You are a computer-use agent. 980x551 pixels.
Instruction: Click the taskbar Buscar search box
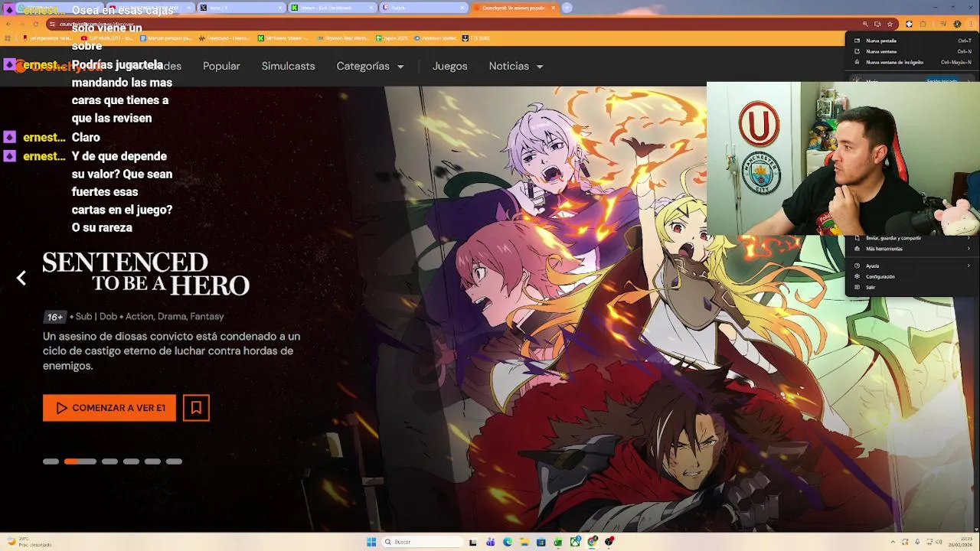click(421, 542)
